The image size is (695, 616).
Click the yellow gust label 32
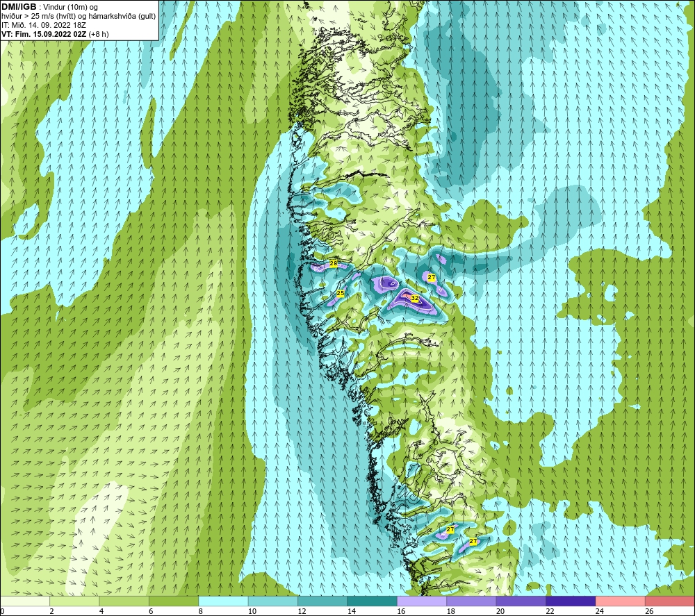click(x=414, y=299)
